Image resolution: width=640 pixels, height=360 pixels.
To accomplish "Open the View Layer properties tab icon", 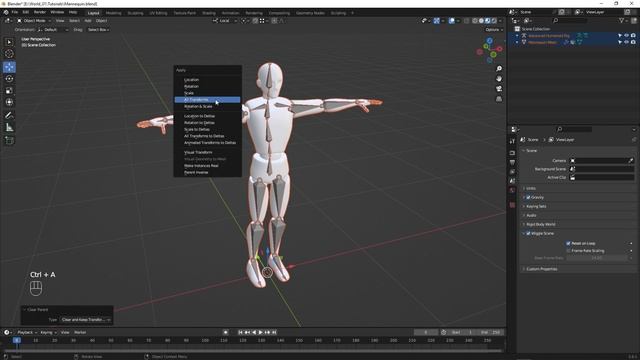I will 512,172.
